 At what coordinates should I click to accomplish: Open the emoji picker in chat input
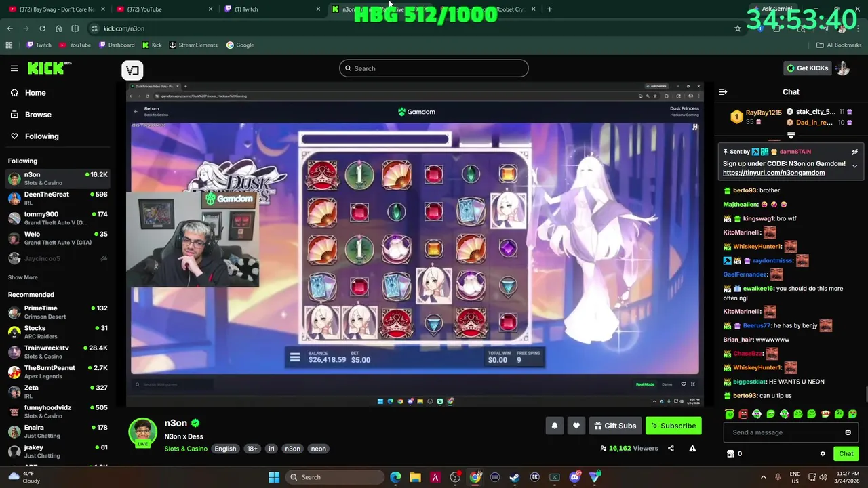coord(848,432)
